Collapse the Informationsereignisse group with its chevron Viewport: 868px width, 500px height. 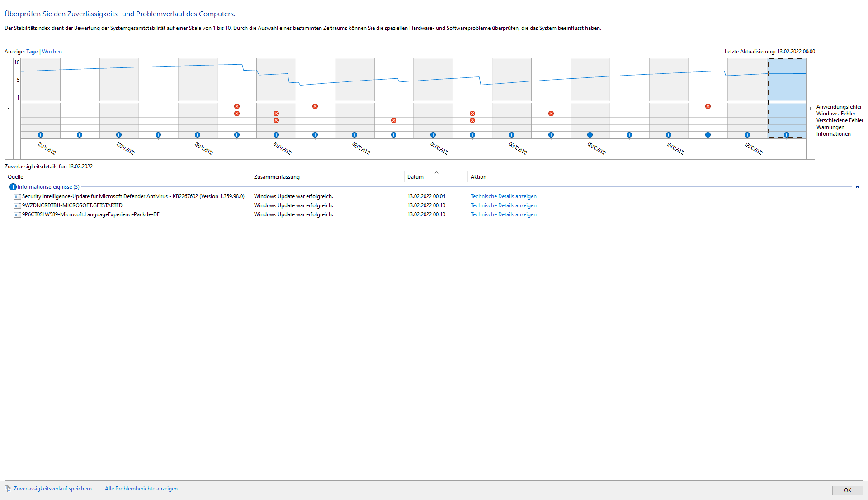point(857,187)
